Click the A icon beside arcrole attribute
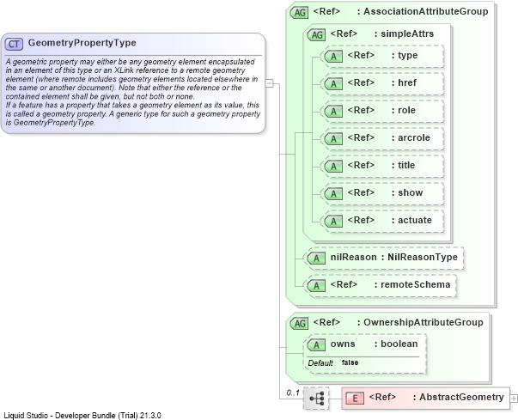The width and height of the screenshot is (518, 420). tap(333, 138)
